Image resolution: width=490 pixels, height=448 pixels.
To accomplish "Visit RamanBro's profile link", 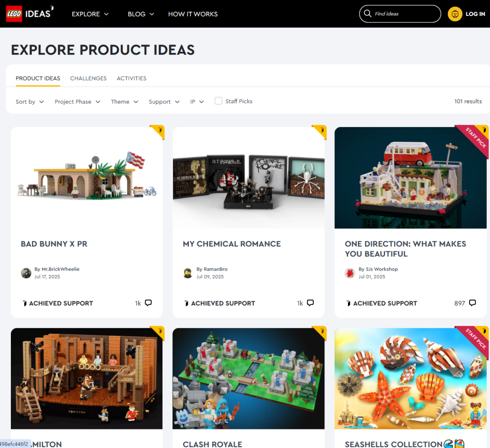I will (216, 269).
